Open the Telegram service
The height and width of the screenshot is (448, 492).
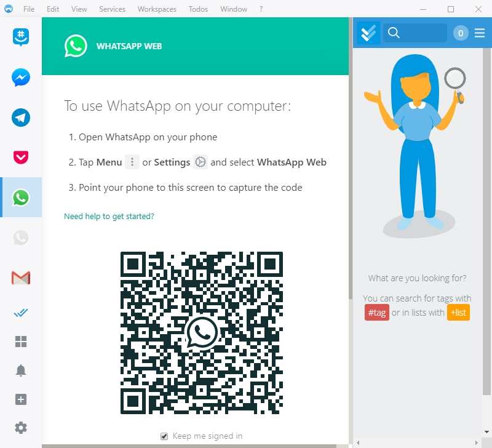click(20, 118)
